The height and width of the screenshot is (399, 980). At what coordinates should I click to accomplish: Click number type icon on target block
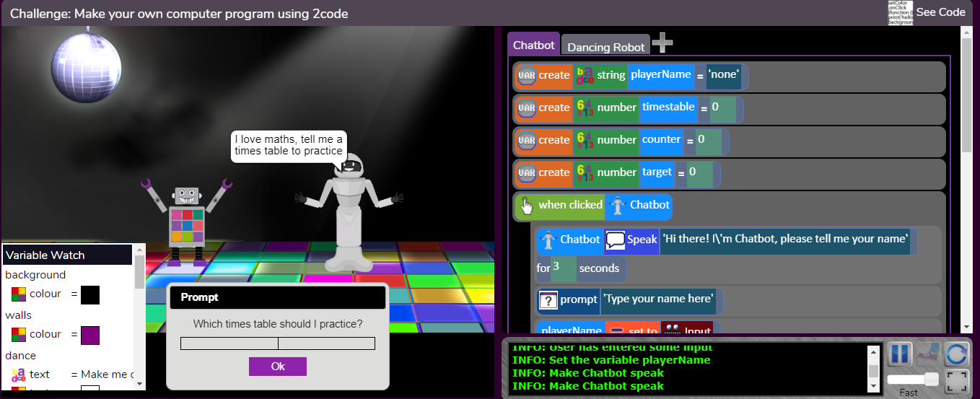tap(585, 172)
